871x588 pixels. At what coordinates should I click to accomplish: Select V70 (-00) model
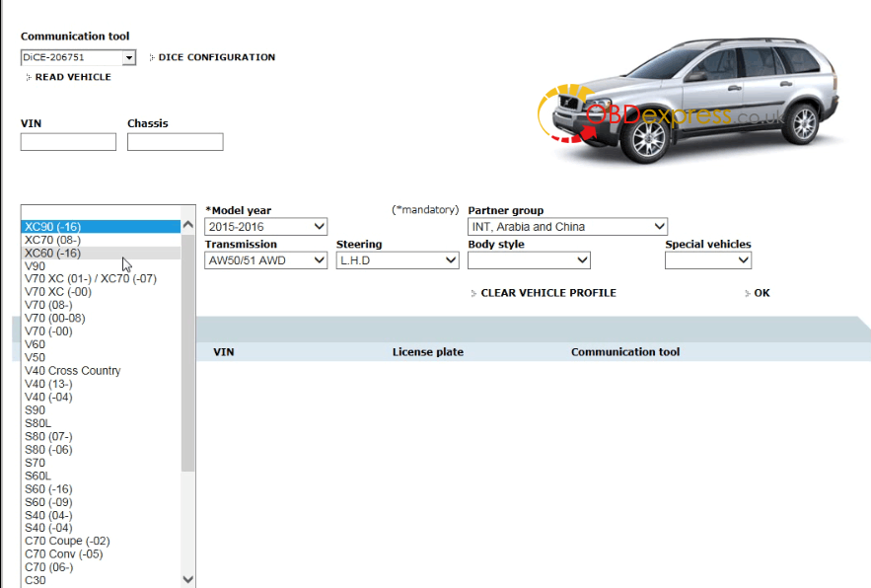101,331
